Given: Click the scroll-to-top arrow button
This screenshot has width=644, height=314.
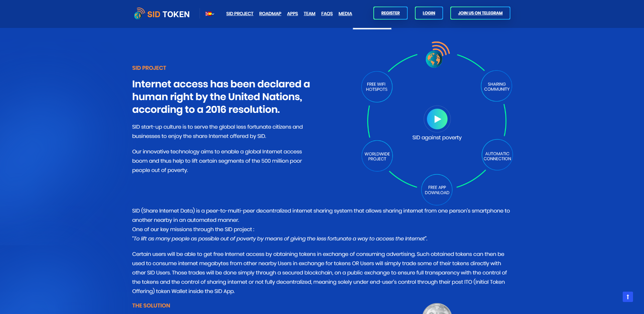Looking at the screenshot, I should (x=628, y=297).
